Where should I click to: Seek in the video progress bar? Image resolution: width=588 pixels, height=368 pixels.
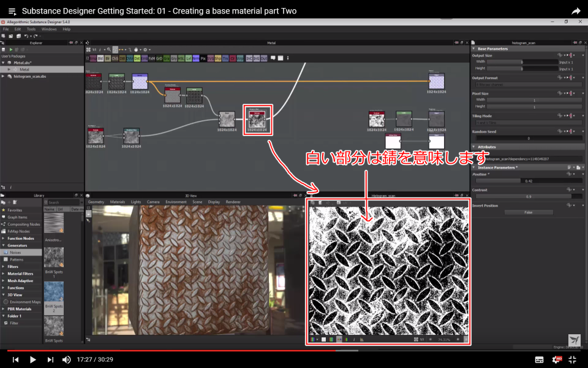[x=294, y=351]
